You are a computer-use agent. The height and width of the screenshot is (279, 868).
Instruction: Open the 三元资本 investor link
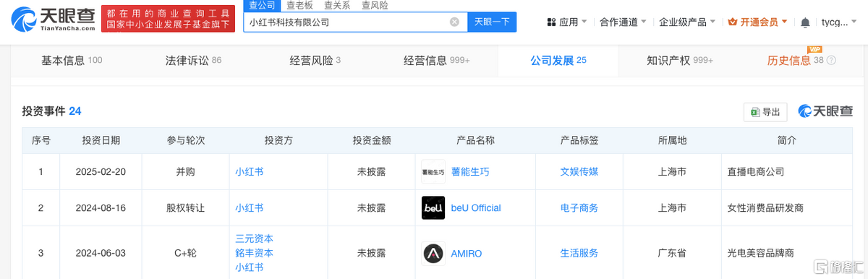pyautogui.click(x=255, y=239)
